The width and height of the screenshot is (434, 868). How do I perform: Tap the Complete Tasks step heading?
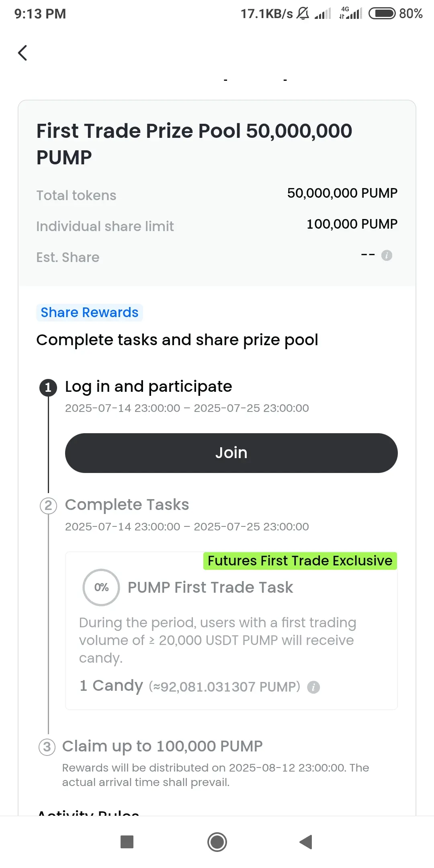tap(127, 505)
